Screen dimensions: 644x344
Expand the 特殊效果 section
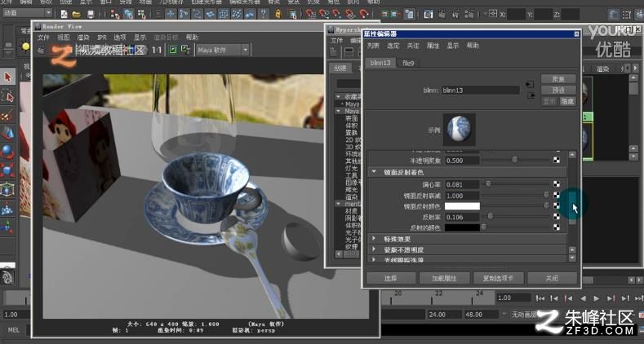click(374, 238)
